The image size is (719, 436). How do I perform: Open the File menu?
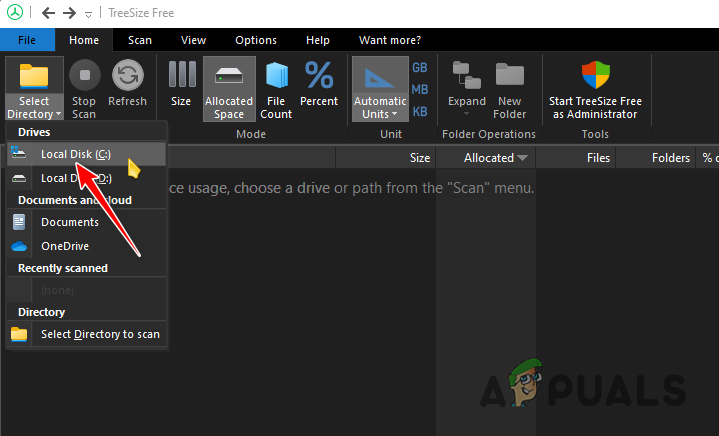(27, 40)
